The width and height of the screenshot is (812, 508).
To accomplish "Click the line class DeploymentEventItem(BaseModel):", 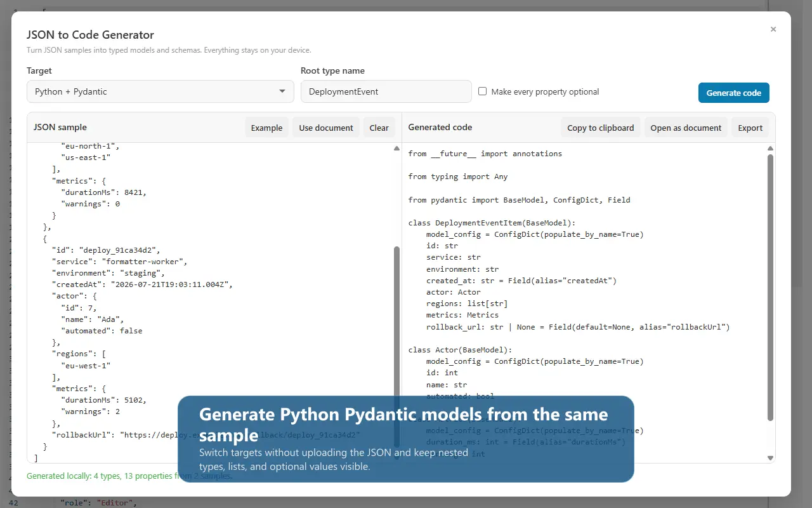I will pyautogui.click(x=492, y=223).
